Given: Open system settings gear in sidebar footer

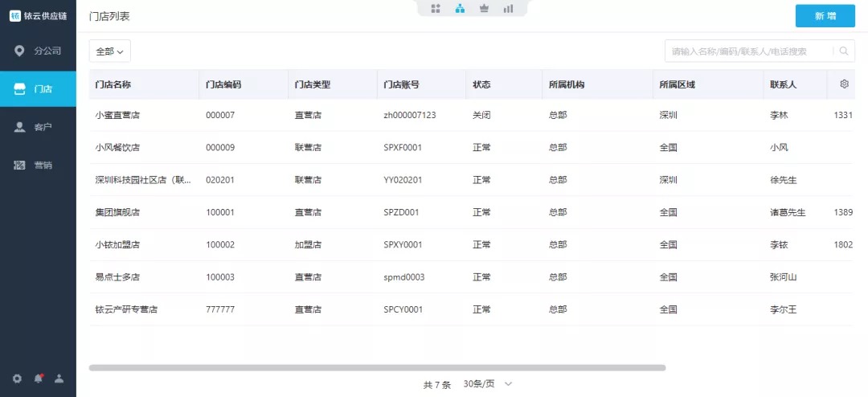Looking at the screenshot, I should tap(17, 379).
